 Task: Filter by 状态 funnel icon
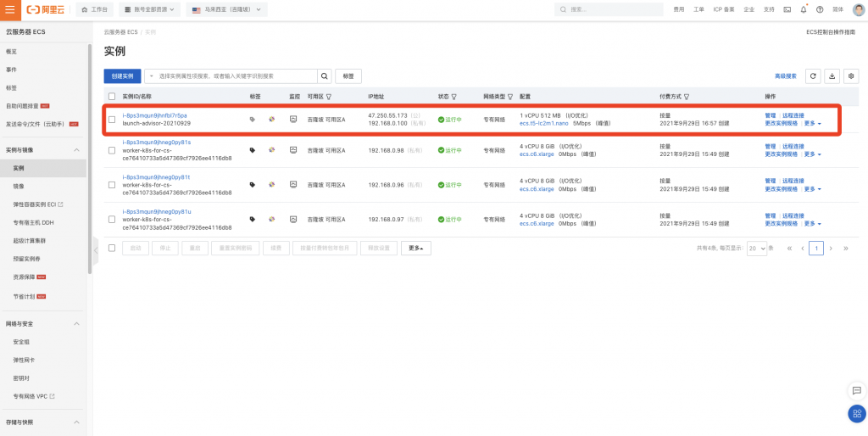pos(454,97)
